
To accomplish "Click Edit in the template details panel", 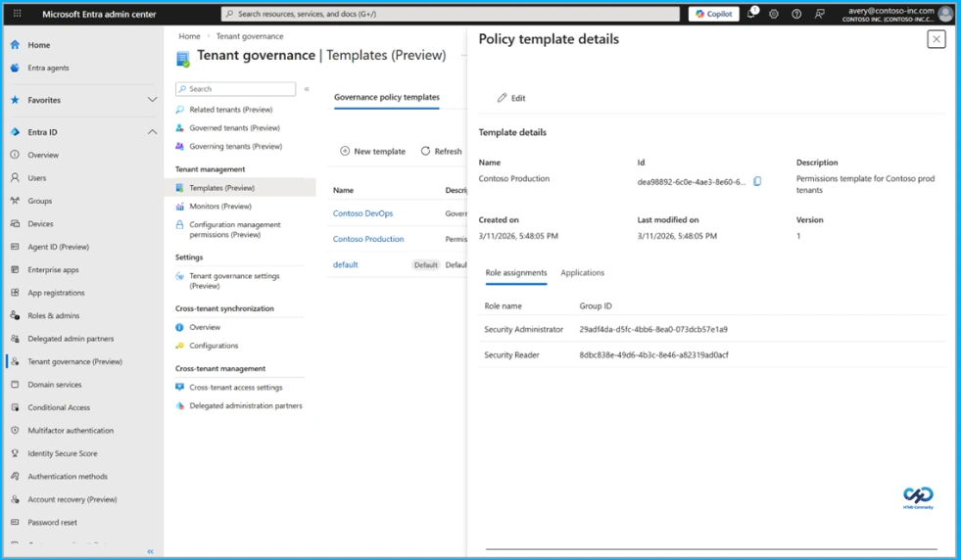I will click(x=511, y=98).
